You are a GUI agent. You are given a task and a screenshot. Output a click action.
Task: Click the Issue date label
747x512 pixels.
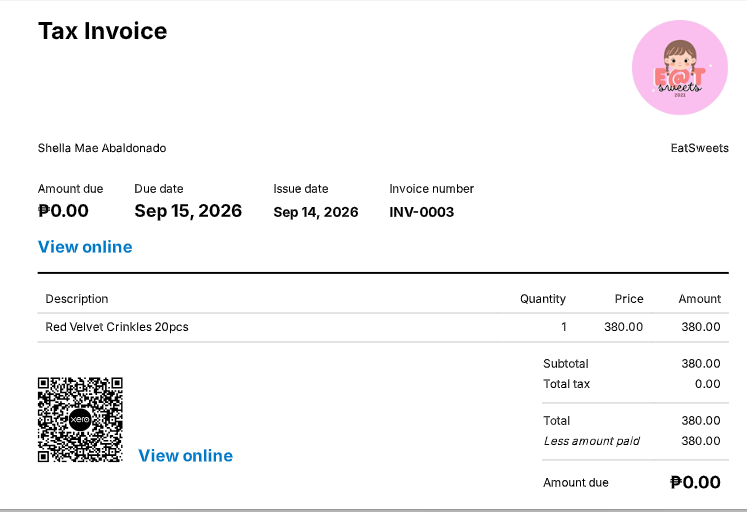[x=301, y=189]
